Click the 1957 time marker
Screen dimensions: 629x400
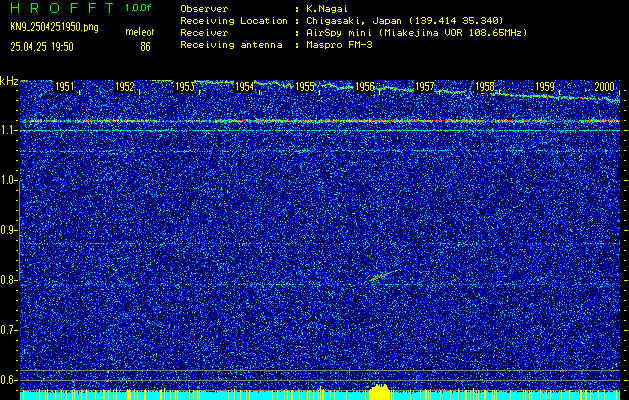[425, 87]
